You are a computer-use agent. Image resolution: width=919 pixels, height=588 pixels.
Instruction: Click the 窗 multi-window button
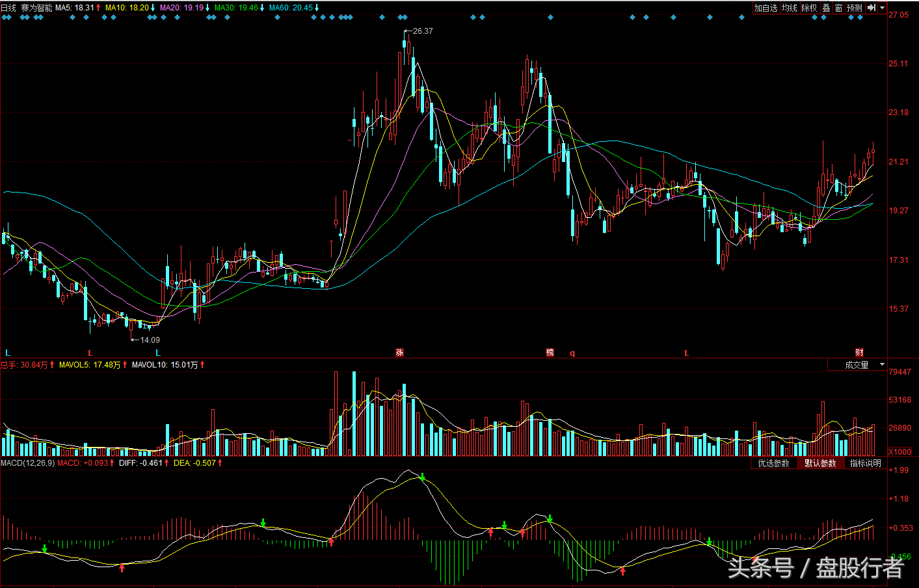(x=838, y=8)
